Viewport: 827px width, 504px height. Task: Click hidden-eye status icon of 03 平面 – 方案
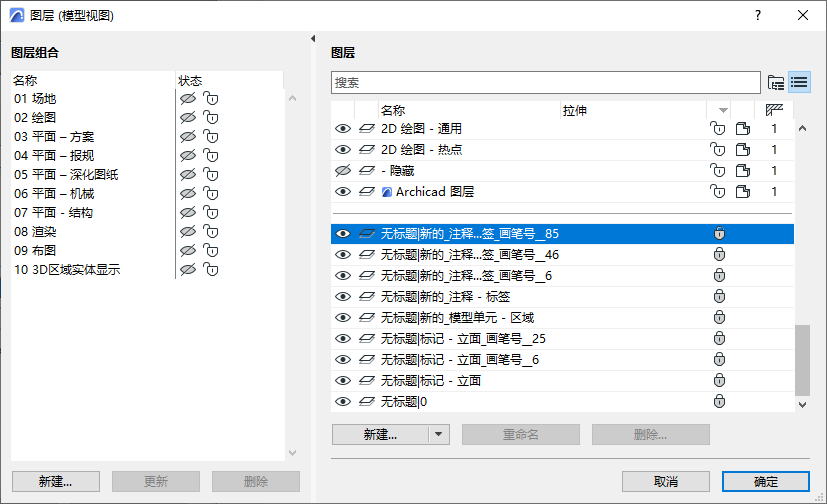point(188,137)
